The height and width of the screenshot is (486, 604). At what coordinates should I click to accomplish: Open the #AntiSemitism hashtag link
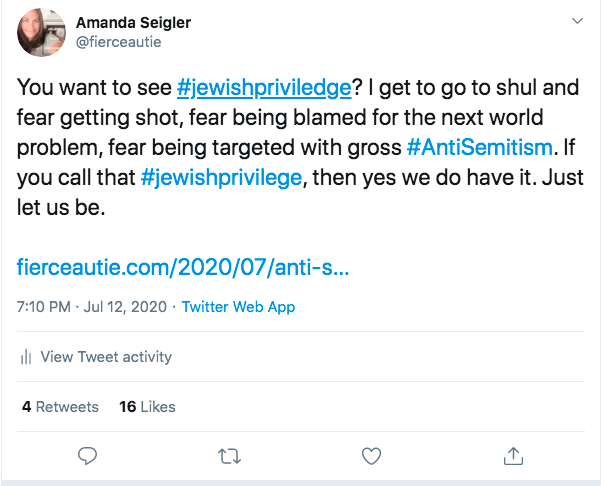(480, 148)
